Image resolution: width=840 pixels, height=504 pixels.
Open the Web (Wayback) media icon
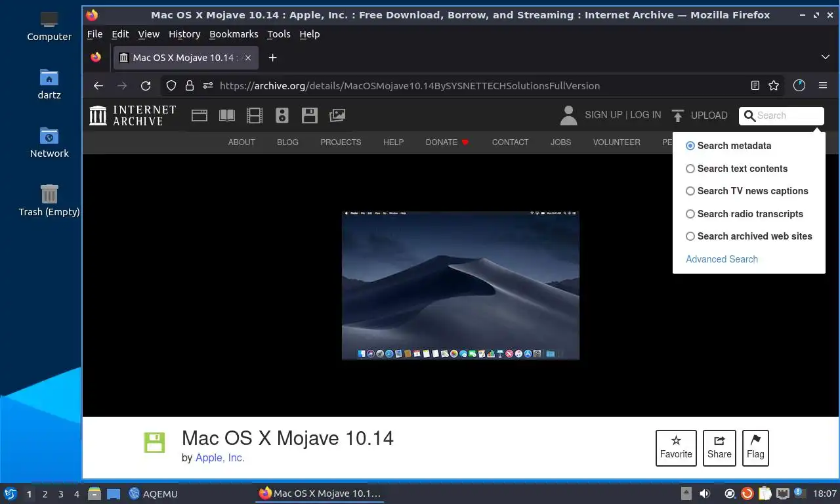199,115
